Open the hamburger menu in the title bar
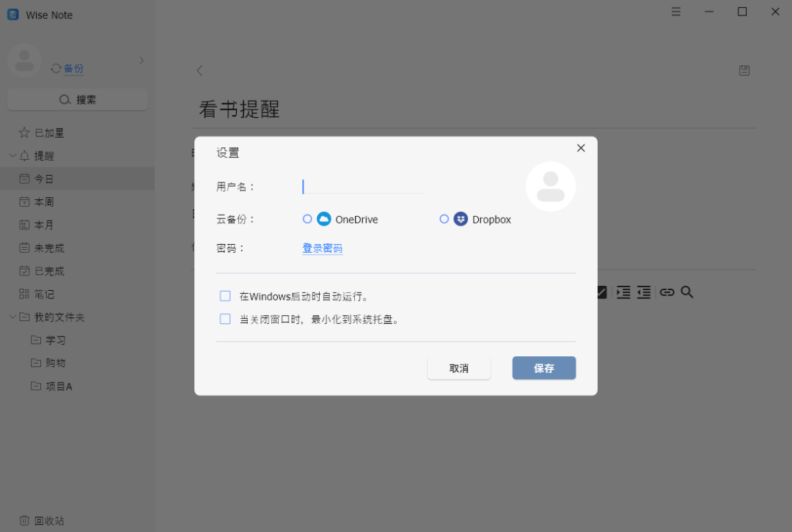This screenshot has width=792, height=532. [675, 12]
